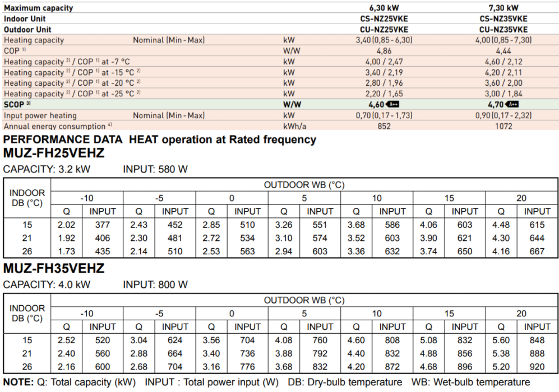Click the A++ energy badge beside SCOP 4,60
The height and width of the screenshot is (392, 559).
tap(392, 104)
